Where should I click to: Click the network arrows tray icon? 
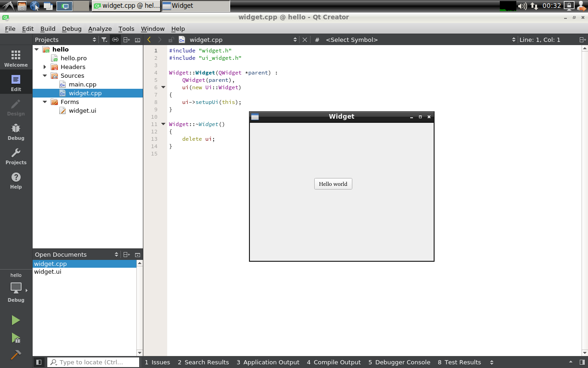coord(534,6)
